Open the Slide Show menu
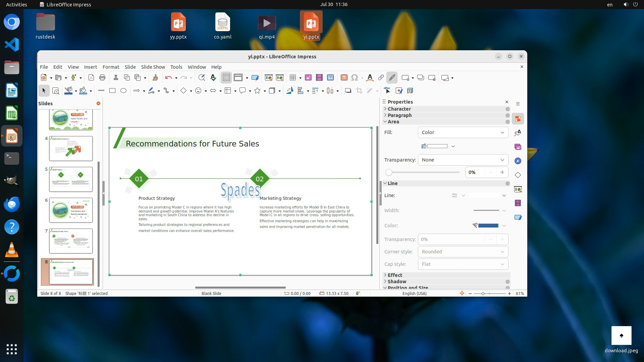The image size is (644, 362). click(x=153, y=67)
